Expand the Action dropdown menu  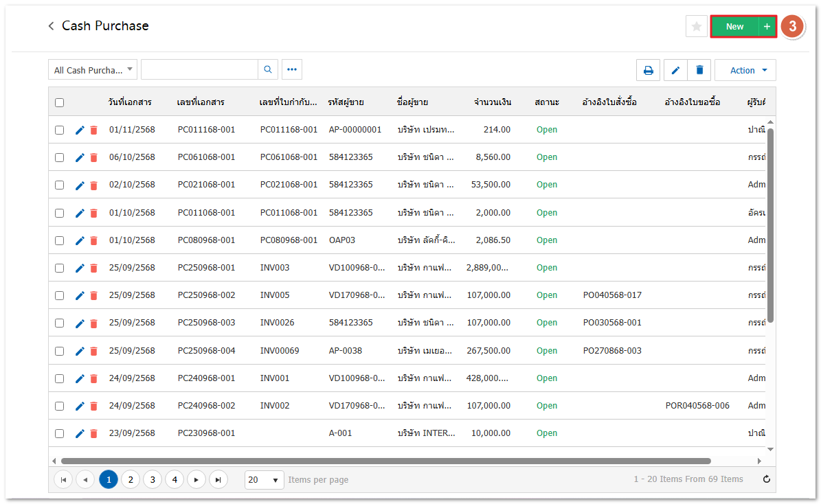coord(745,70)
